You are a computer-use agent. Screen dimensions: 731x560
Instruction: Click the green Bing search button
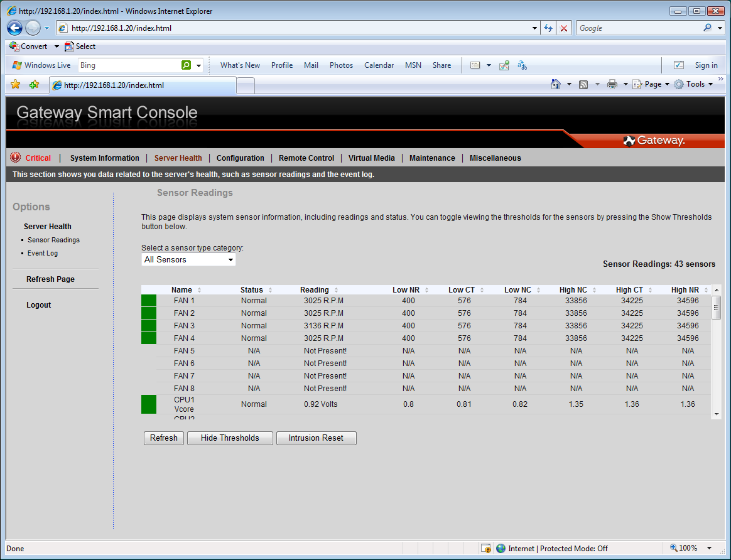[186, 65]
